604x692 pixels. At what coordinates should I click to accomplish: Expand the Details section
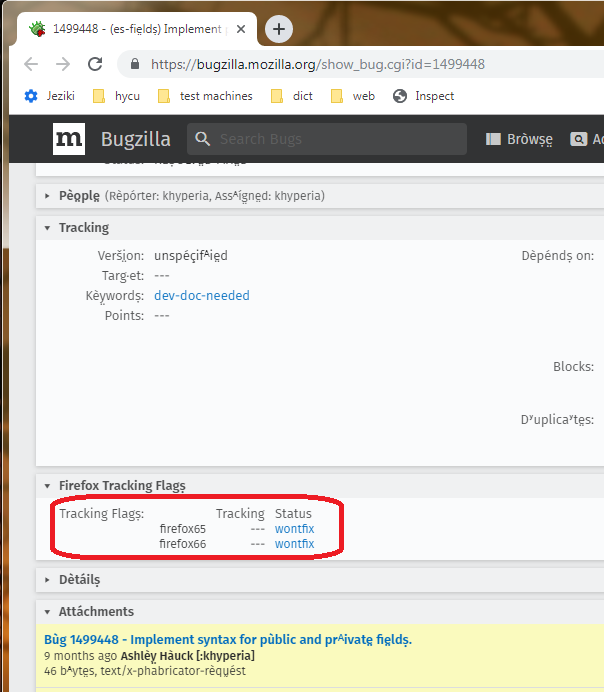(47, 579)
